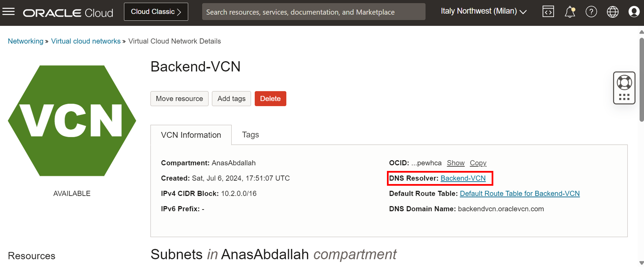The width and height of the screenshot is (644, 267).
Task: Click the Add tags button
Action: coord(231,99)
